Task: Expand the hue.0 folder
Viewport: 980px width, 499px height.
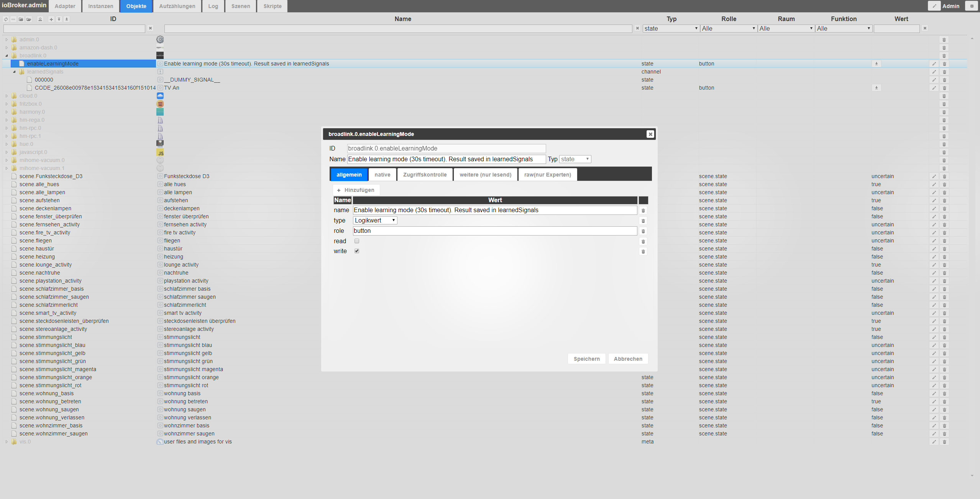Action: point(7,144)
